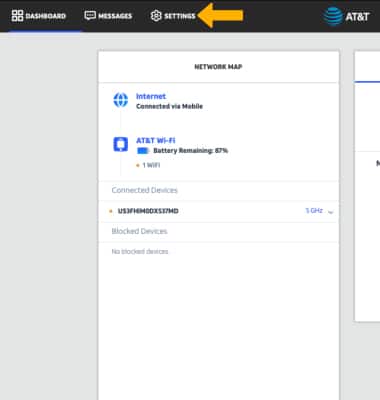Click the AT&T Wi-Fi hotspot device icon
Image resolution: width=380 pixels, height=400 pixels.
pyautogui.click(x=121, y=144)
